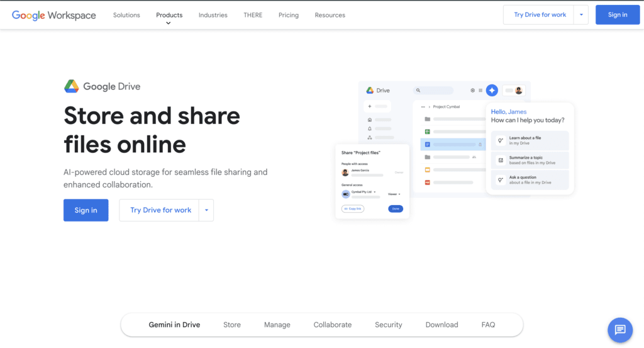Screen dimensions: 644x348
Task: Click the blue Docs icon in highlighted row
Action: coord(428,145)
